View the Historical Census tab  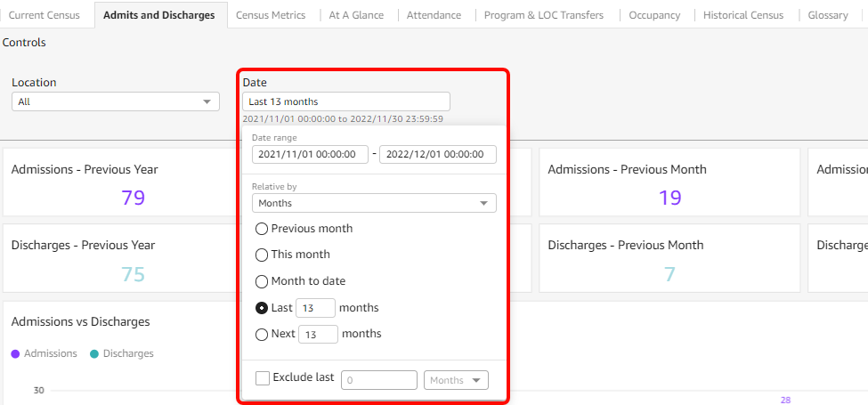point(743,15)
